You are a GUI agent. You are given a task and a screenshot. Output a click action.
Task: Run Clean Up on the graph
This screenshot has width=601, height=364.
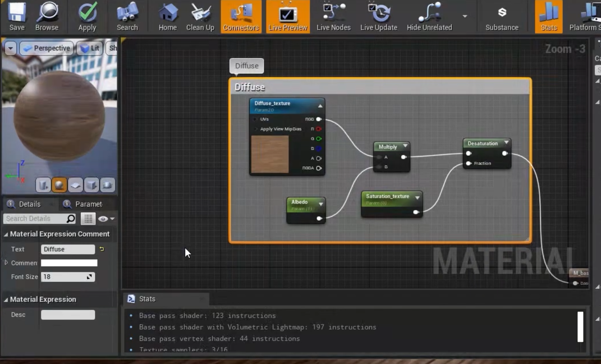(200, 17)
